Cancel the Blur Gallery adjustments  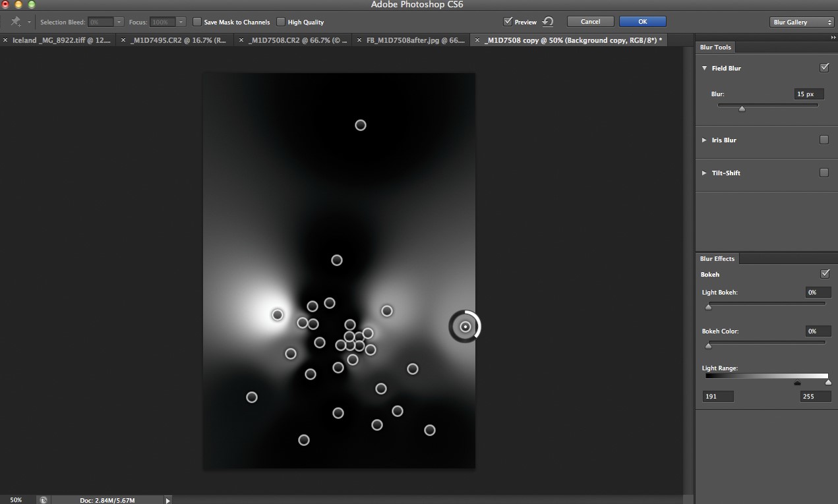point(590,21)
